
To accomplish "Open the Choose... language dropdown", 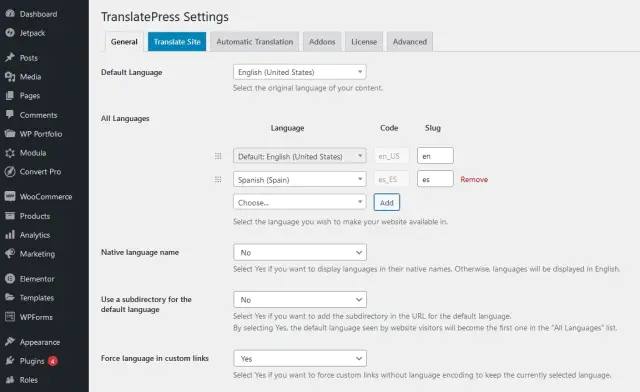I will [x=300, y=202].
